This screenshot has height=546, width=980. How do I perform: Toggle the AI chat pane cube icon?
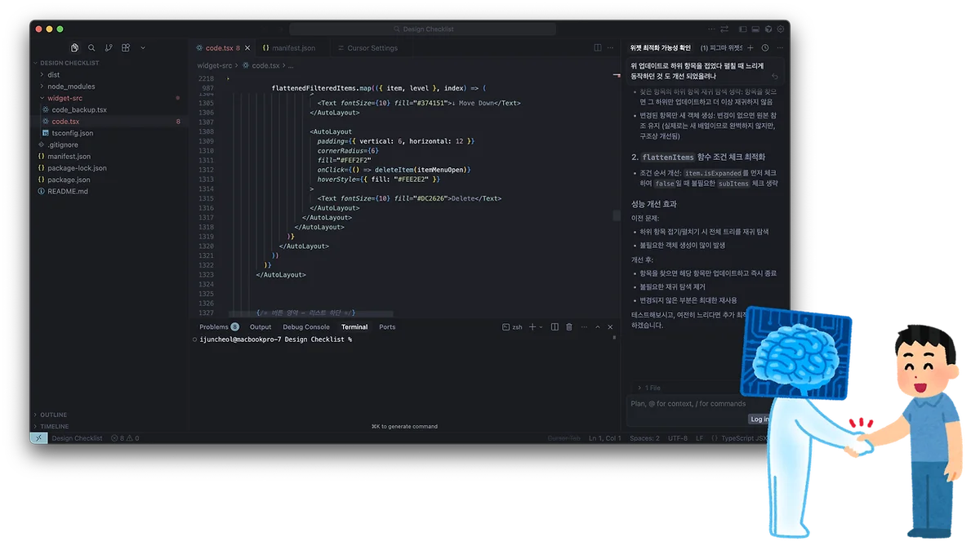click(x=768, y=29)
